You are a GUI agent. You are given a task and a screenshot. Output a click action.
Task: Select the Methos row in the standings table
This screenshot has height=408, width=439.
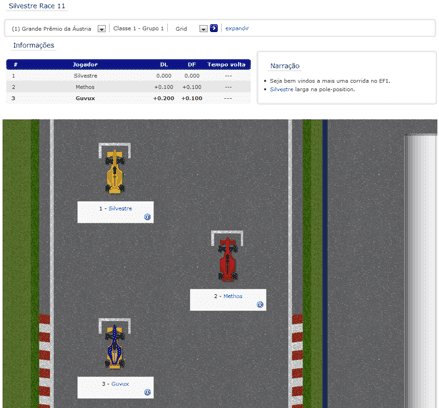[128, 87]
